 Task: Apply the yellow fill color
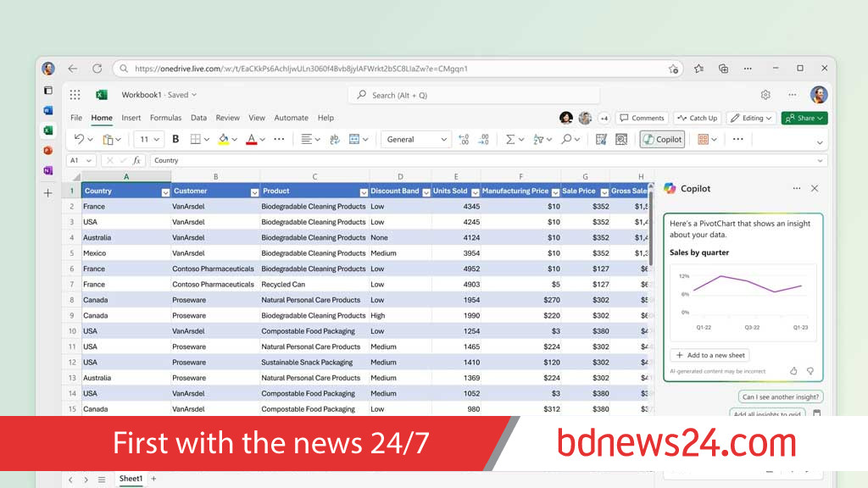tap(223, 140)
